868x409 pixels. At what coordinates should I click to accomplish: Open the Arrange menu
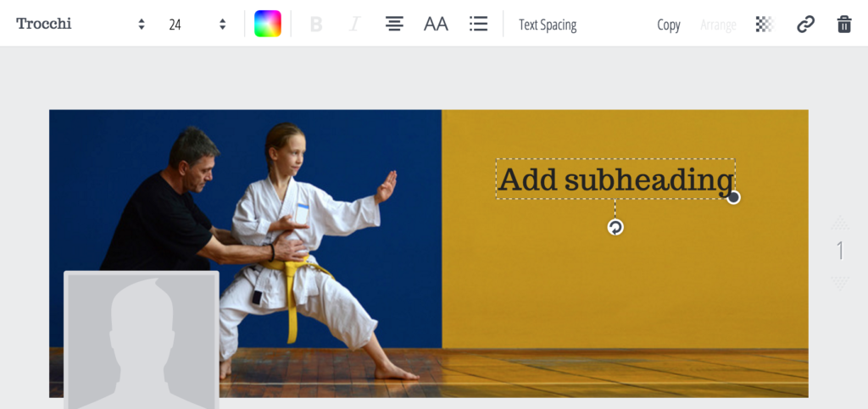coord(718,25)
